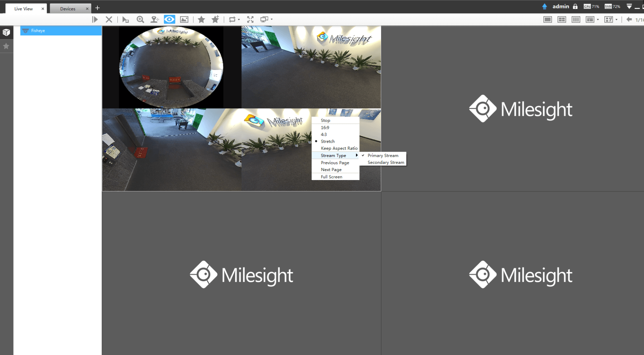Lock the client with padlock icon
The width and height of the screenshot is (644, 355).
575,6
